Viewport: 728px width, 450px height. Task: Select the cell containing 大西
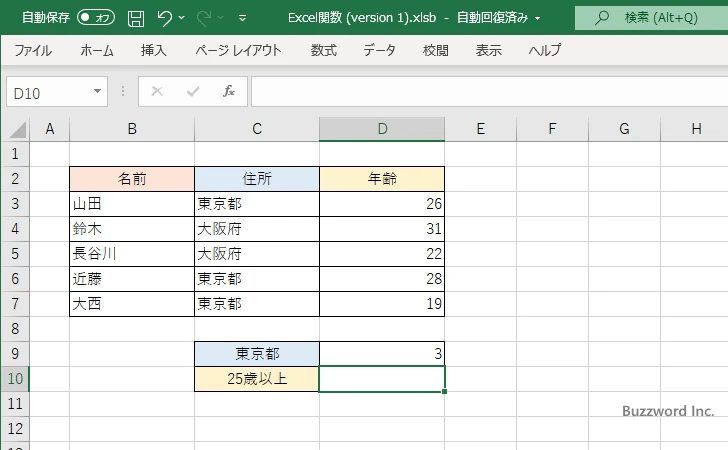(x=132, y=304)
